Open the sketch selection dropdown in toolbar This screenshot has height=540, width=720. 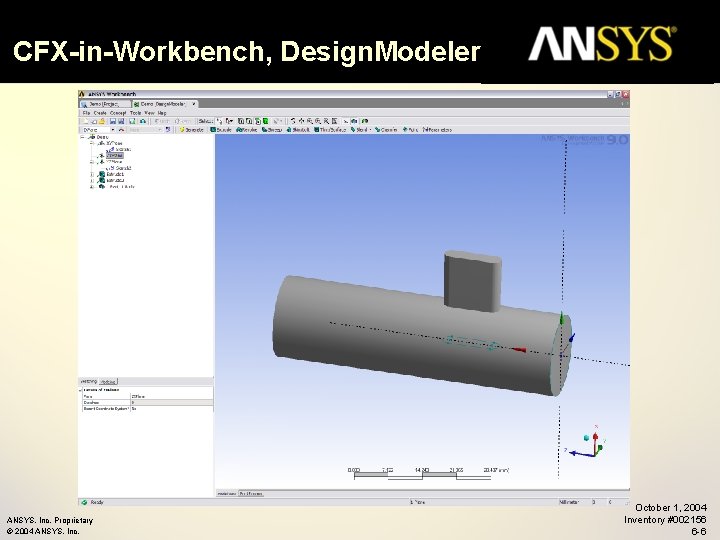[159, 130]
